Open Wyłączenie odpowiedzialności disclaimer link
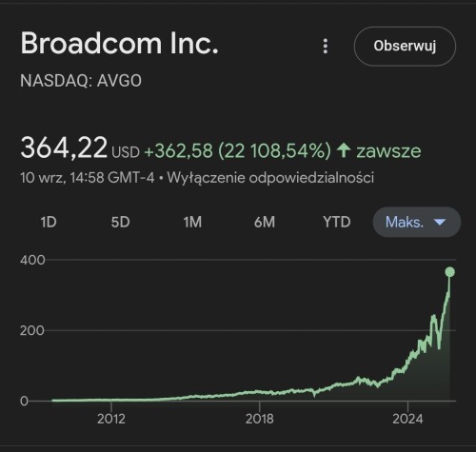This screenshot has height=452, width=476. click(x=270, y=177)
